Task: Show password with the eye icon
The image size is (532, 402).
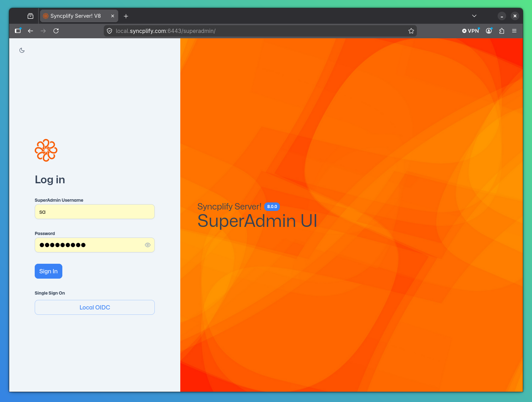Action: click(x=148, y=245)
